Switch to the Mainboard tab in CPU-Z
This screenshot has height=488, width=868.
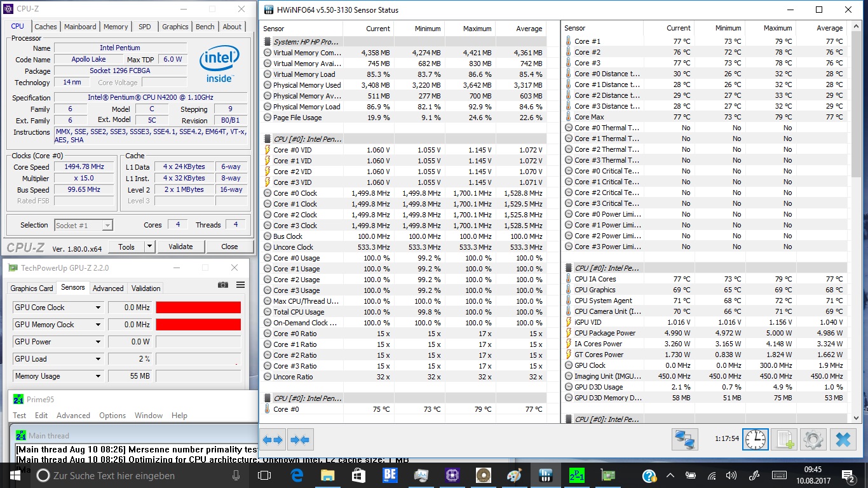(x=80, y=27)
